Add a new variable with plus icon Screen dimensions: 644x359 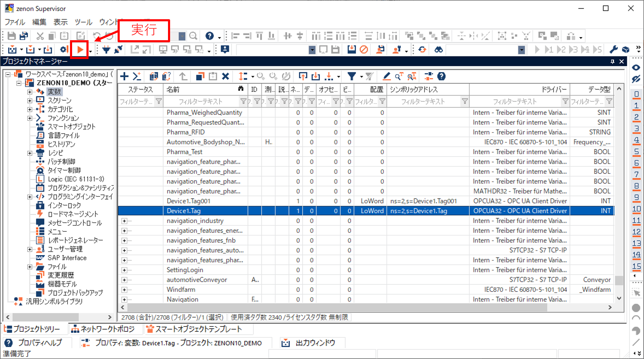(x=124, y=76)
